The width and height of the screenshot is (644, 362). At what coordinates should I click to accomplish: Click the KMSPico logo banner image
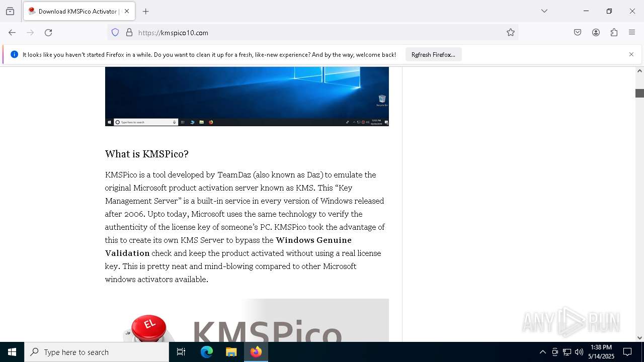(247, 320)
